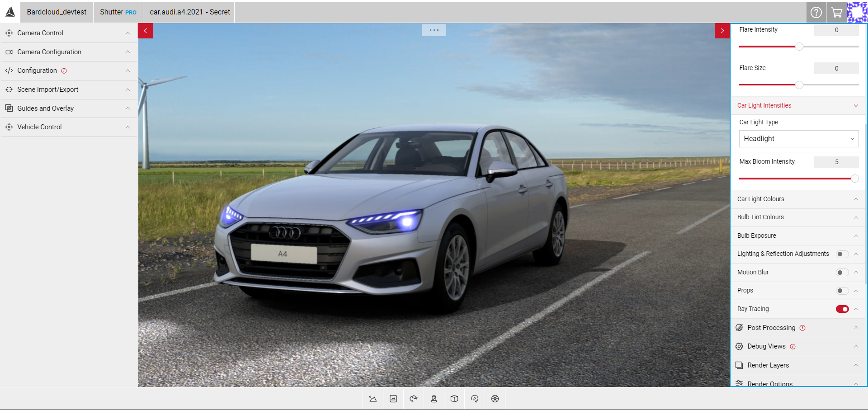This screenshot has height=410, width=868.
Task: Open the Render Options panel label
Action: (770, 383)
